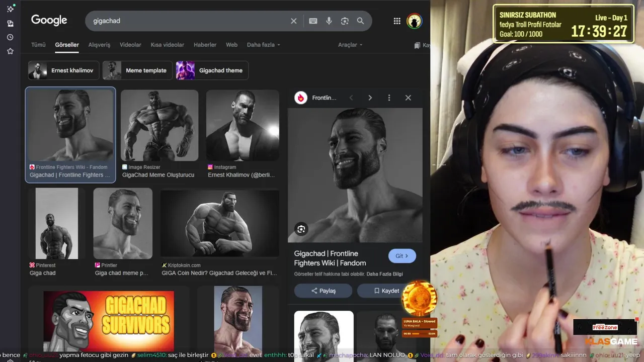Viewport: 644px width, 362px height.
Task: Expand the Daha fazla dropdown
Action: click(x=263, y=45)
